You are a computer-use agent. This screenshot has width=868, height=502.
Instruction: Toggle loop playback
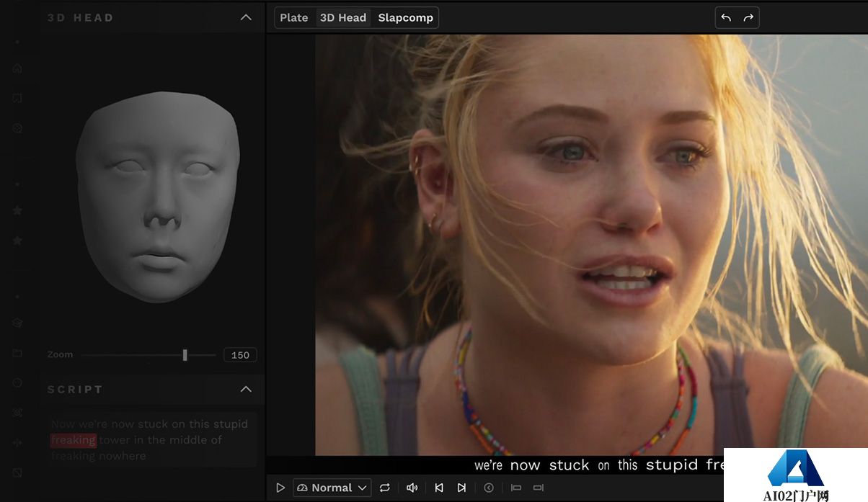coord(385,488)
